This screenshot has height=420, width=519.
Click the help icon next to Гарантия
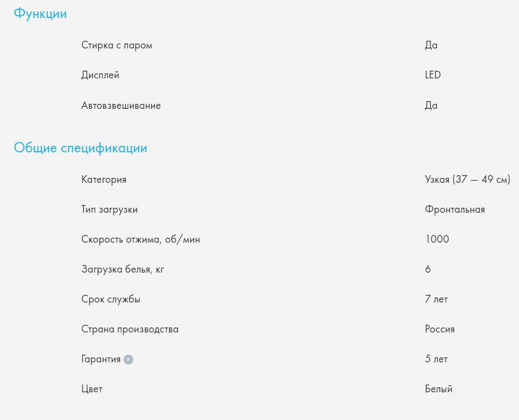point(128,360)
